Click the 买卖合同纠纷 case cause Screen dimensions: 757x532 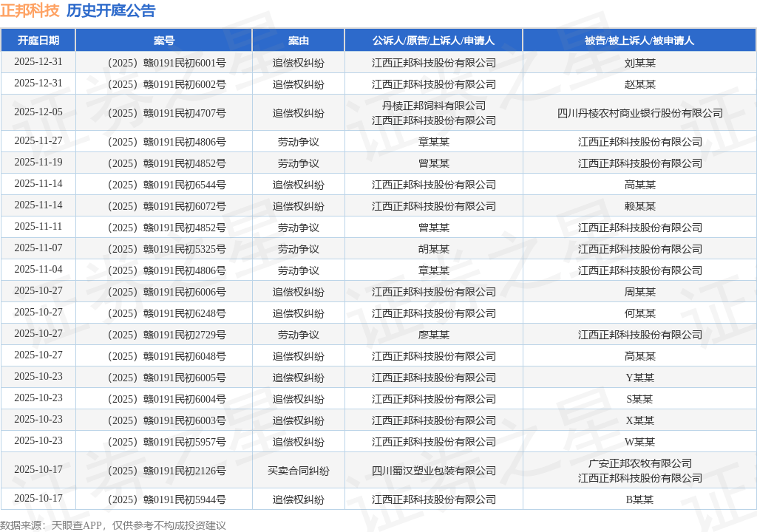tap(299, 471)
